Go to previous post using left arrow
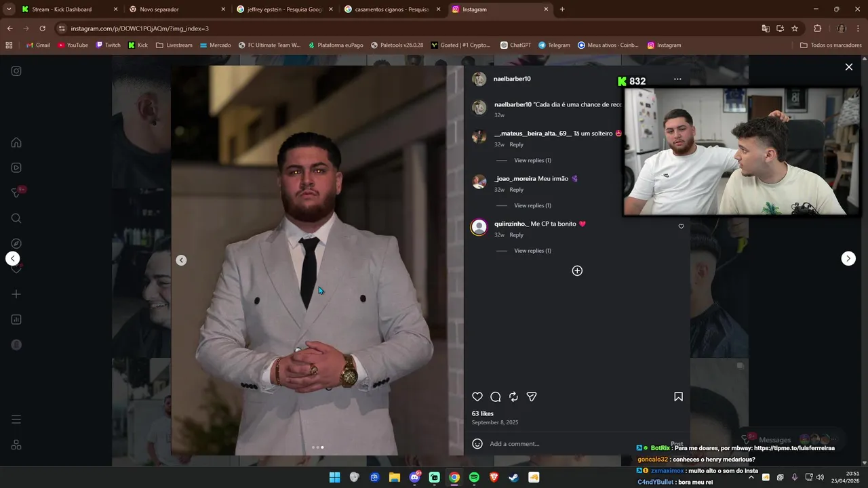Image resolution: width=868 pixels, height=488 pixels. 13,258
